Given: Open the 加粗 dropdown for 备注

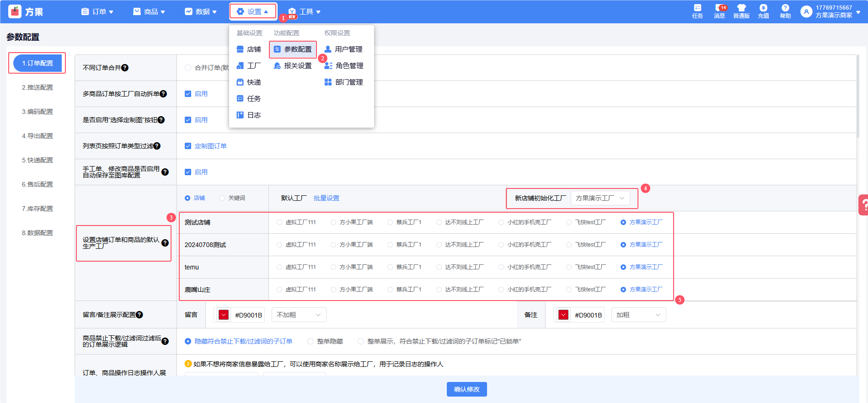Looking at the screenshot, I should 638,315.
